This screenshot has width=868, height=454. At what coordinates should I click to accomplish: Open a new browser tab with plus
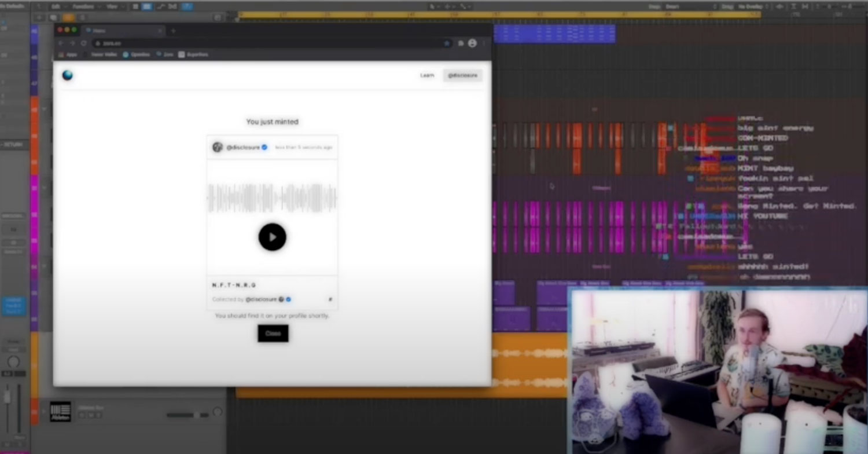click(172, 30)
